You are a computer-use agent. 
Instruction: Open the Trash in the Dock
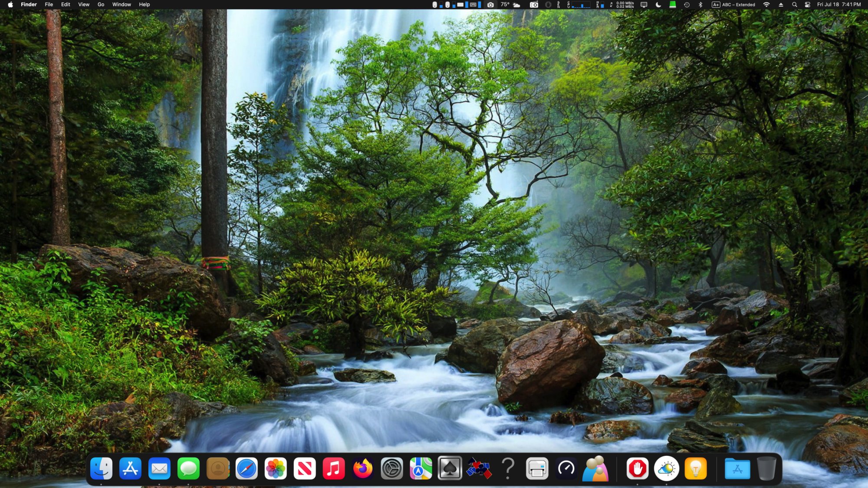click(x=766, y=468)
